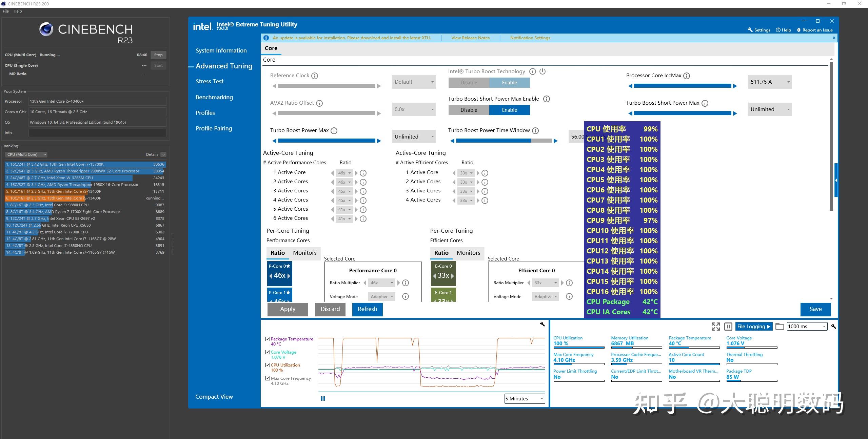This screenshot has height=439, width=868.
Task: Select the P-Core 0 46x tile
Action: 280,274
